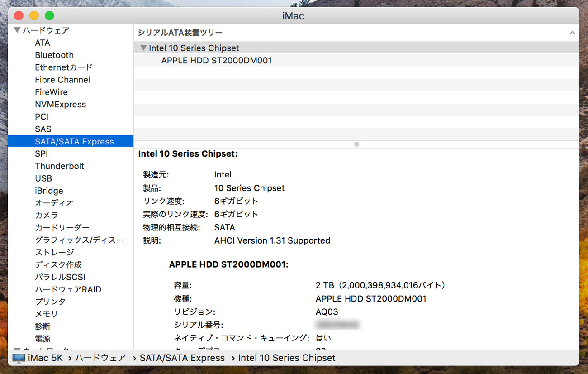Screen dimensions: 588x374
Task: Open ディスク作成 in the hardware list
Action: (x=58, y=264)
